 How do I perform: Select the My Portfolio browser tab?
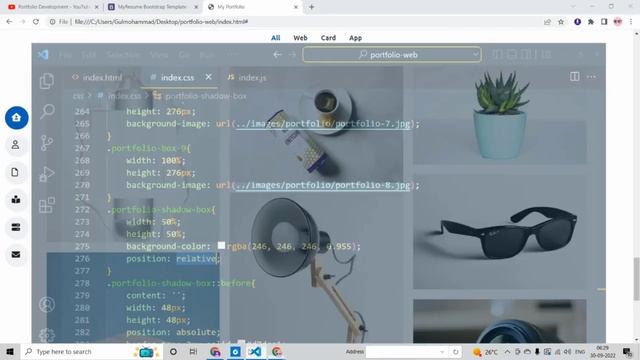253,7
